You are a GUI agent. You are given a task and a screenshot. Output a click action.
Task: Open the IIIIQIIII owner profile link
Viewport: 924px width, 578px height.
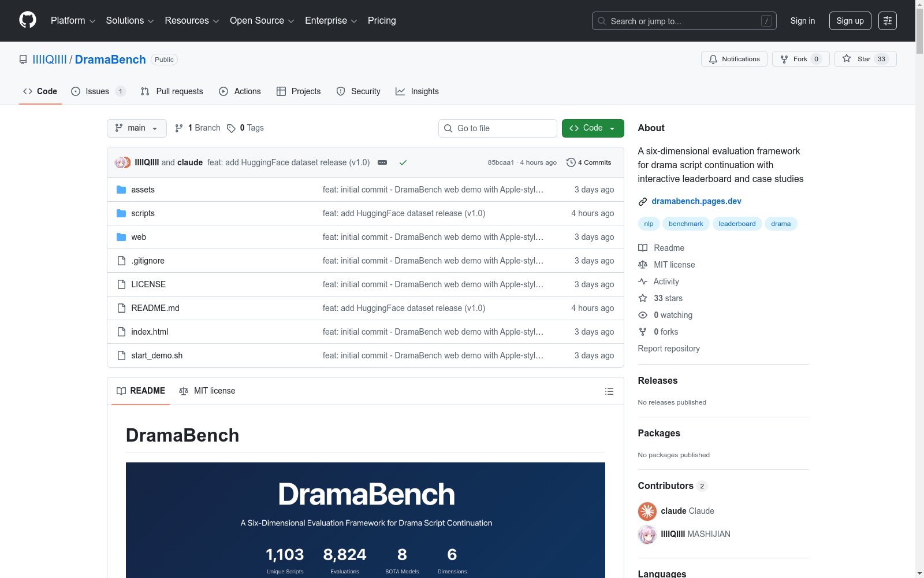[50, 60]
